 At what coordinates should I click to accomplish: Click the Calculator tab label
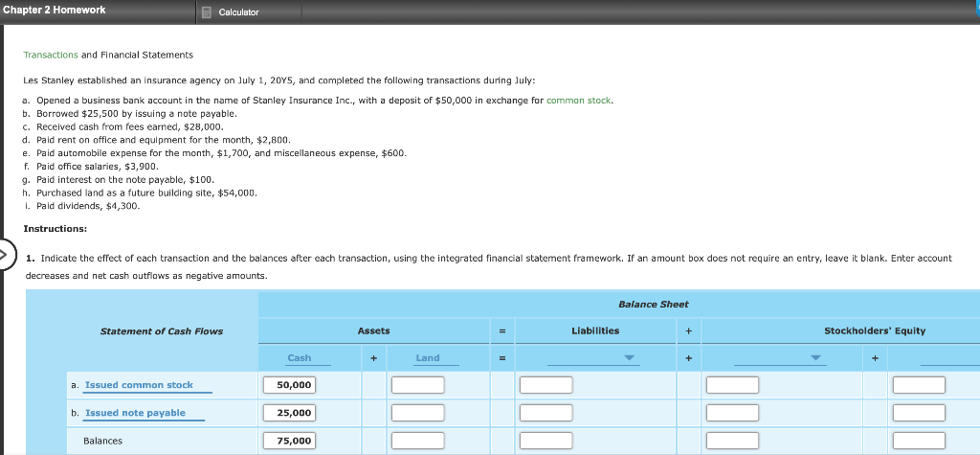238,12
